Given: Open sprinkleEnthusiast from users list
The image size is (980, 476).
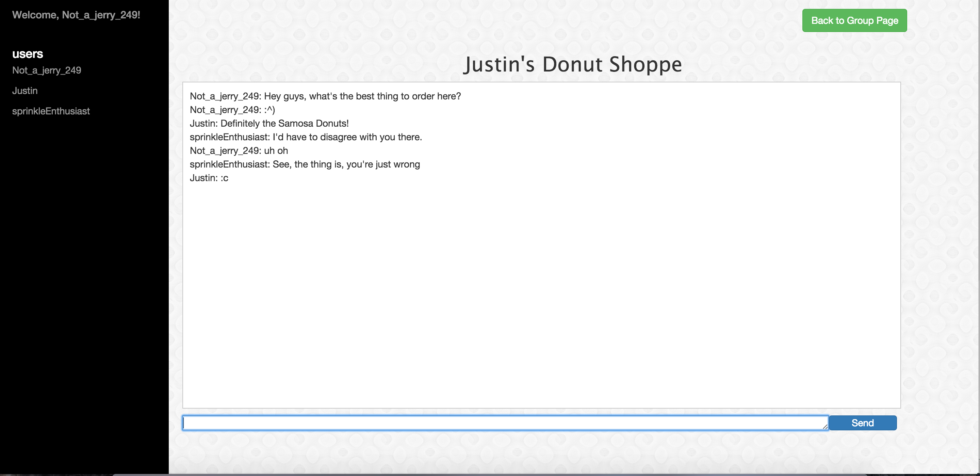Looking at the screenshot, I should [x=51, y=111].
